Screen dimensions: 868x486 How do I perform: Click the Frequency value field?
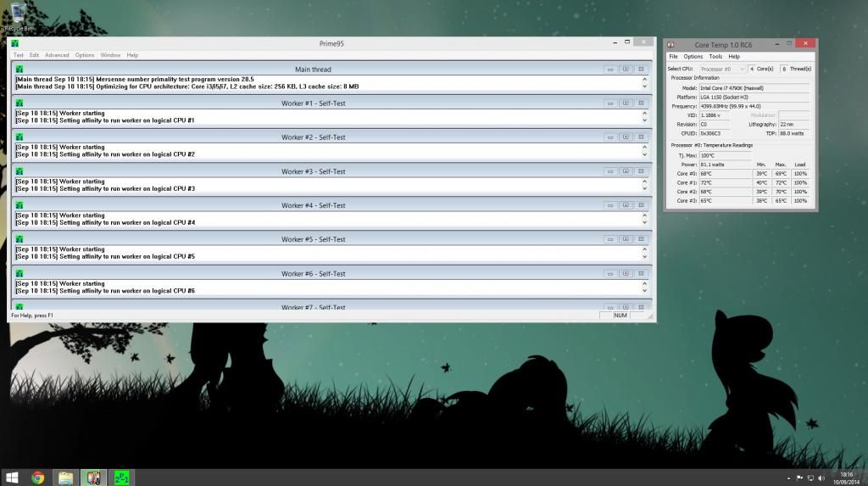click(x=754, y=106)
